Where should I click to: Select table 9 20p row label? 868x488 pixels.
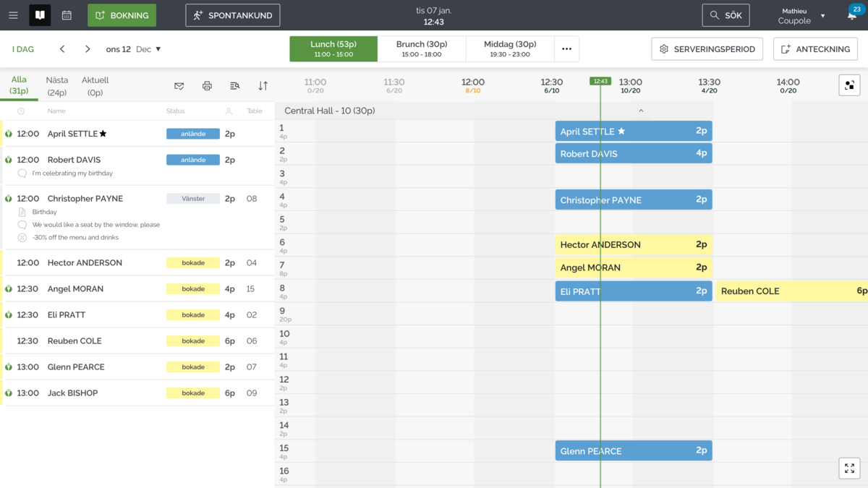coord(286,314)
